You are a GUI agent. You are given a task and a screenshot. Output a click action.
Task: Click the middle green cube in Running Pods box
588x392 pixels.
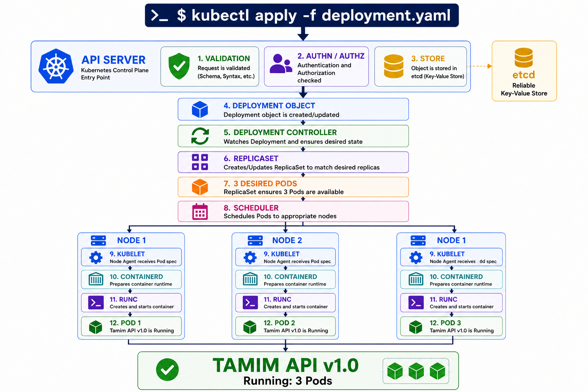416,371
